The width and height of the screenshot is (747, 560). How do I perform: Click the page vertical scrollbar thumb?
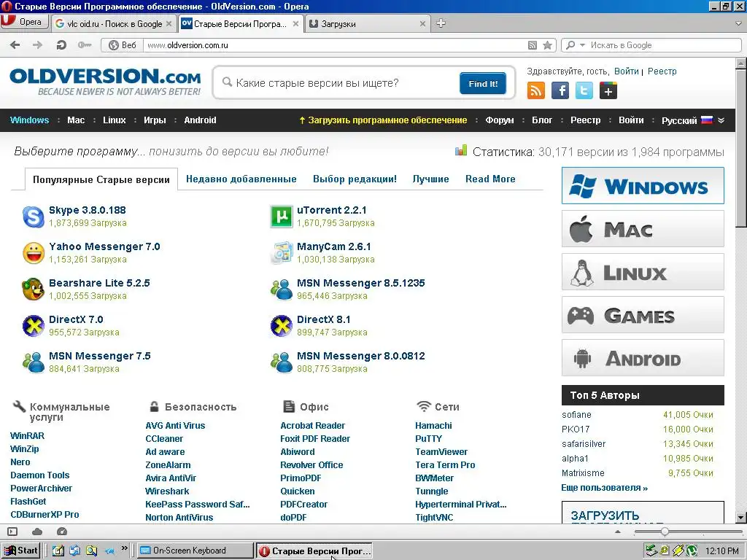tap(741, 147)
